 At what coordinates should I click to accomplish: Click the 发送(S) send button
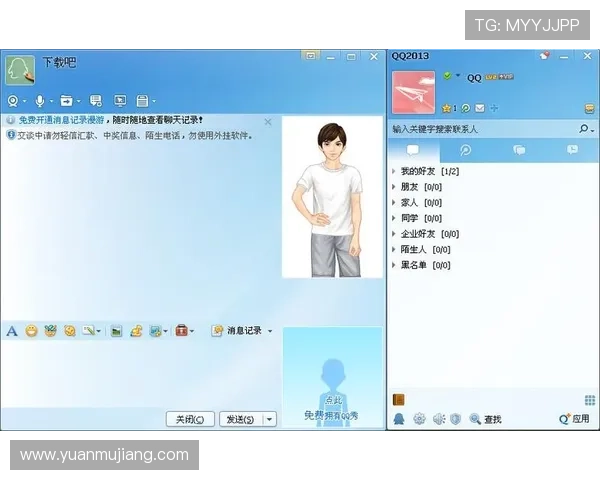pos(240,420)
